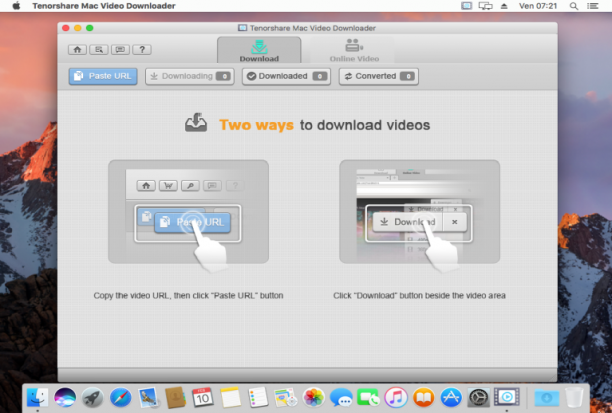This screenshot has width=612, height=413.
Task: Click the screen mirroring menu bar icon
Action: click(x=486, y=6)
